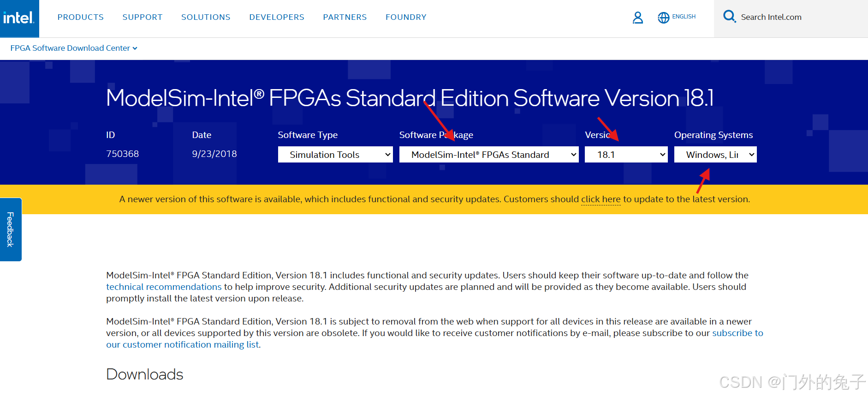The height and width of the screenshot is (397, 868).
Task: Follow the 'click here' update link
Action: coord(600,199)
